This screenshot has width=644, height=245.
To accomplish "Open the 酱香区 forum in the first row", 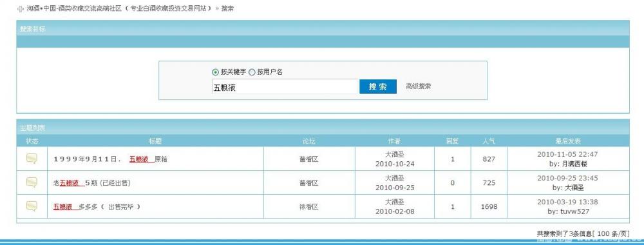I will [309, 159].
